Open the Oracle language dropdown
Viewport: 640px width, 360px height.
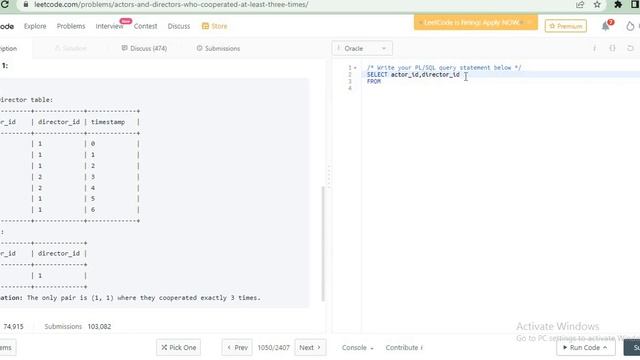click(362, 48)
